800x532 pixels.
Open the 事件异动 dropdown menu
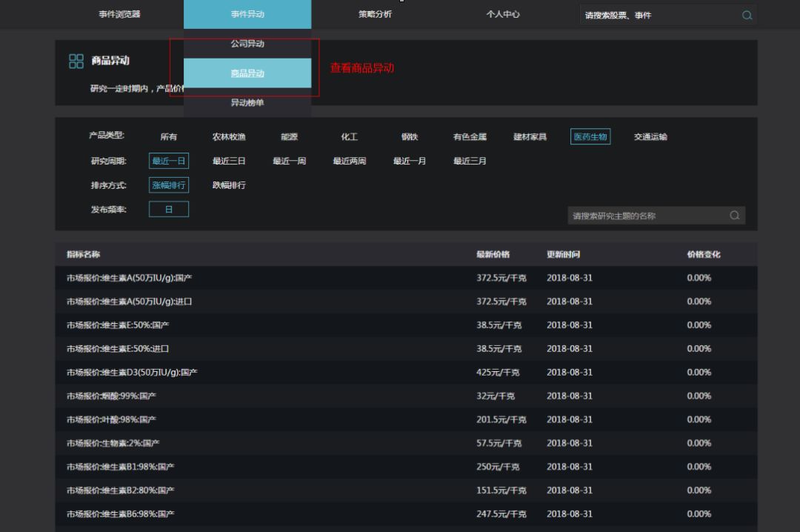[247, 14]
